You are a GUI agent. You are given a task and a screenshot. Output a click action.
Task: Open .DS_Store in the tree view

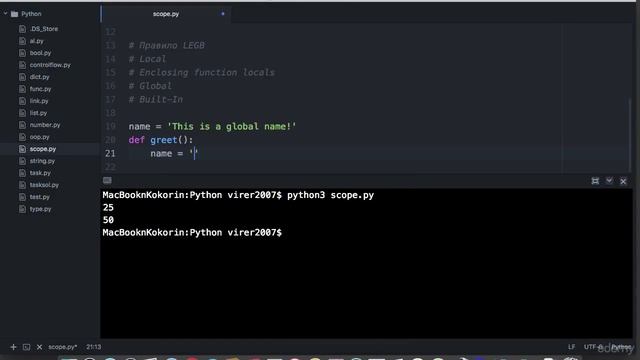[x=44, y=29]
